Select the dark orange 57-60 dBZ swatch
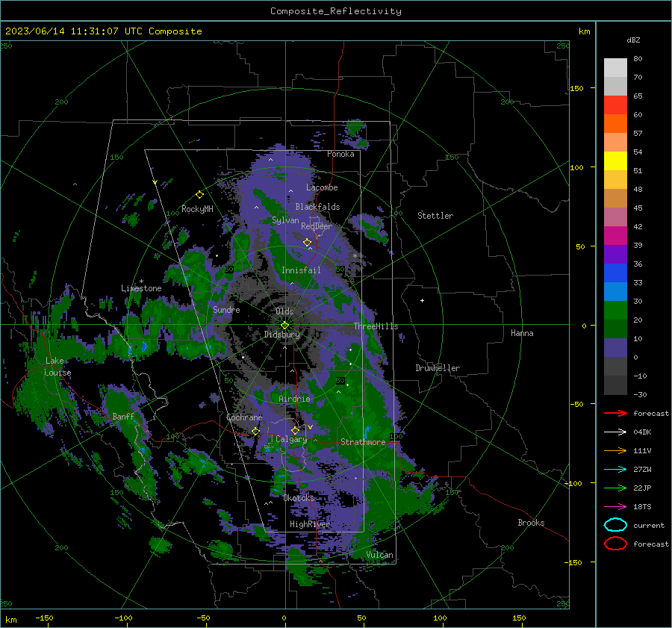672x628 pixels. coord(615,124)
